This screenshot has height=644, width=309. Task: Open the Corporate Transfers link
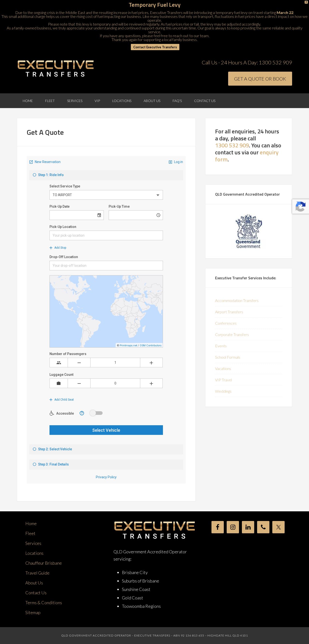pyautogui.click(x=232, y=335)
